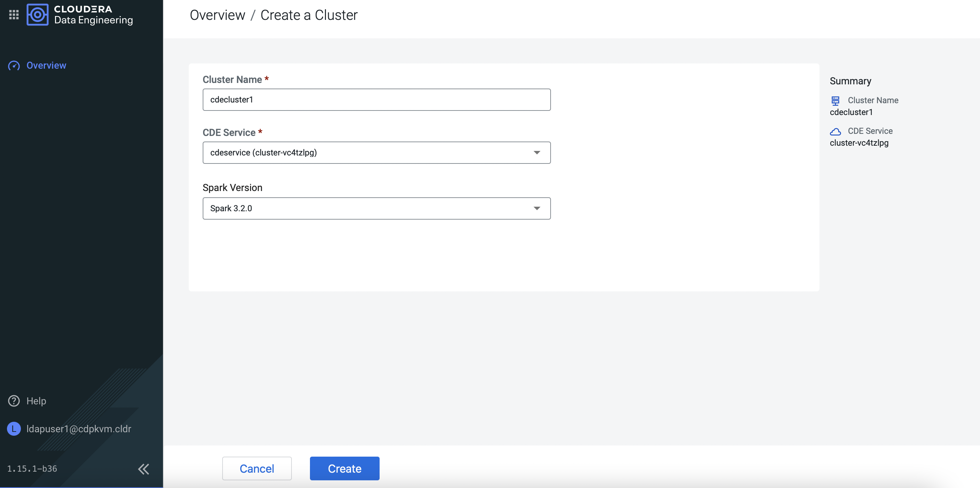Click the 1.15.1-b36 version label
This screenshot has width=980, height=488.
32,468
